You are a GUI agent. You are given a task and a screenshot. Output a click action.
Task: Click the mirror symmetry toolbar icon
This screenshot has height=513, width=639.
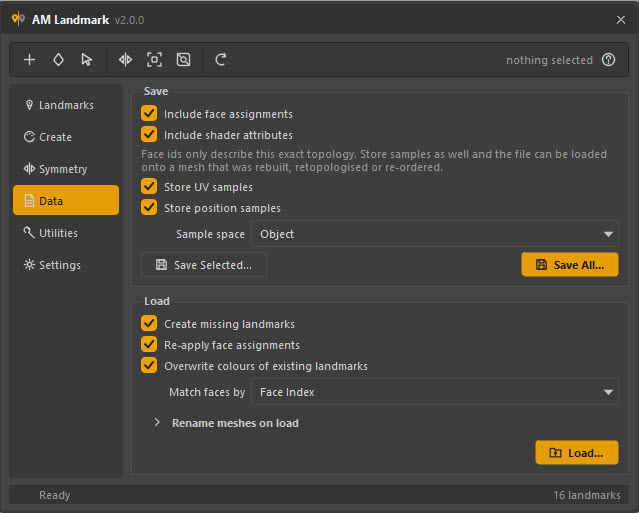click(125, 60)
